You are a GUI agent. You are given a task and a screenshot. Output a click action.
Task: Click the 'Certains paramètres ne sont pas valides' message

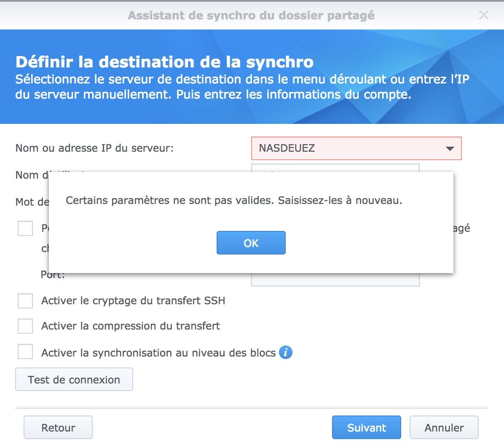point(234,201)
